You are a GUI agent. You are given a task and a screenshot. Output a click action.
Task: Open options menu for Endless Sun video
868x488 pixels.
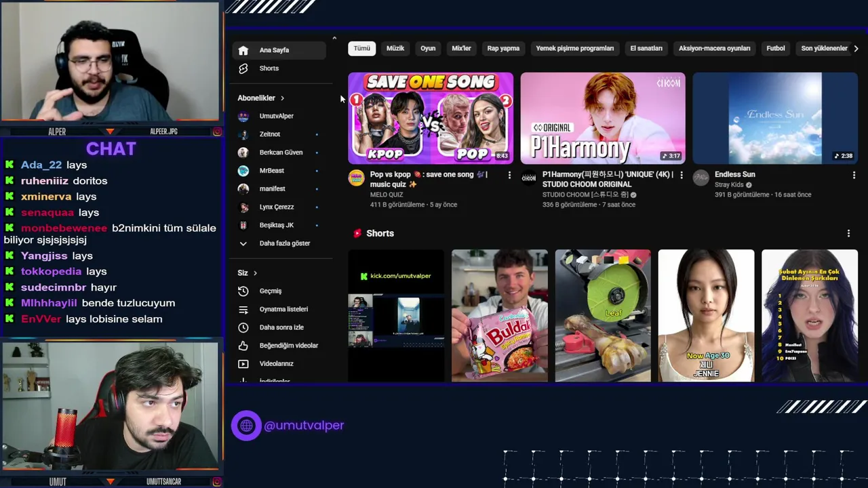[854, 175]
